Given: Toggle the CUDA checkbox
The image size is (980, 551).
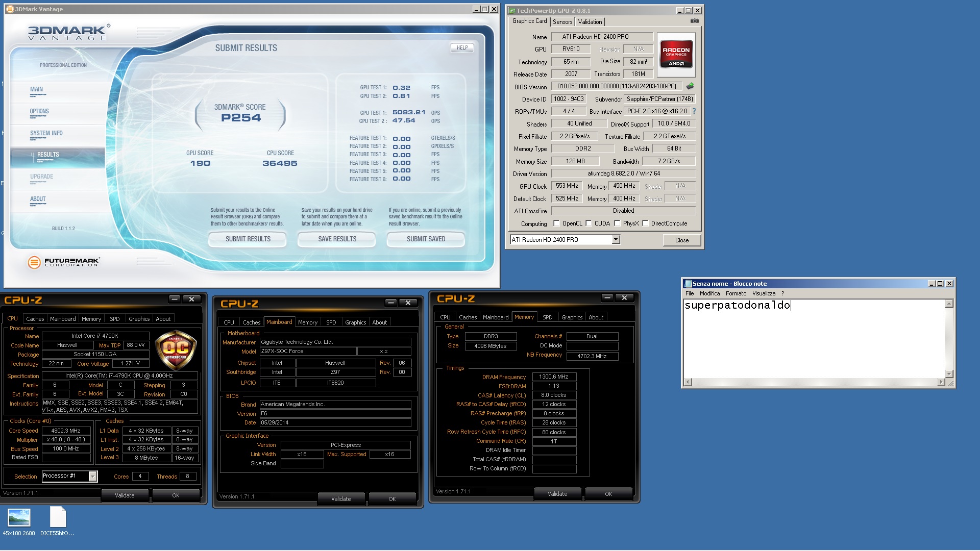Looking at the screenshot, I should coord(589,223).
